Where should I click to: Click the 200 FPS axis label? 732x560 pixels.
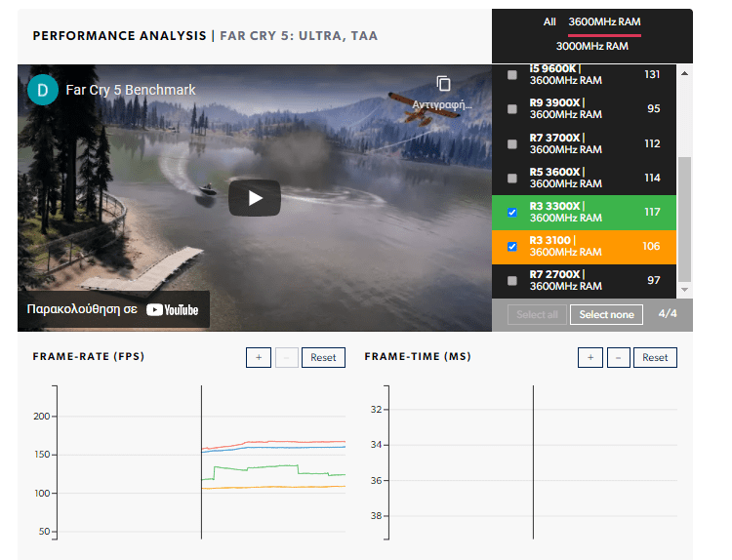(42, 417)
